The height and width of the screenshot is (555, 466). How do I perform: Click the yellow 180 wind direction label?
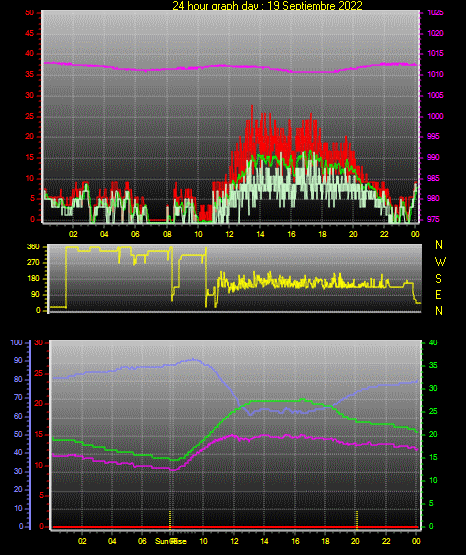(33, 279)
